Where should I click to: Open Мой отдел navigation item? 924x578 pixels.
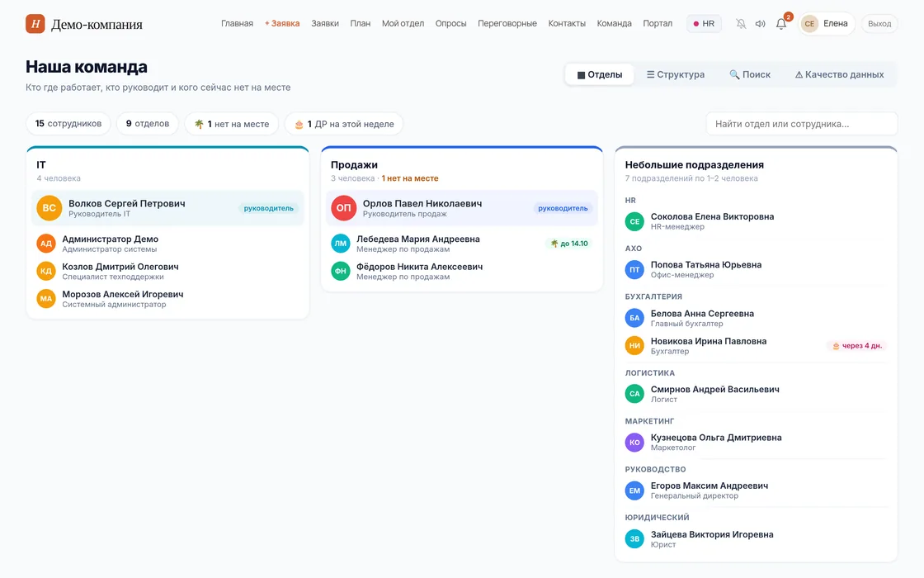tap(403, 24)
